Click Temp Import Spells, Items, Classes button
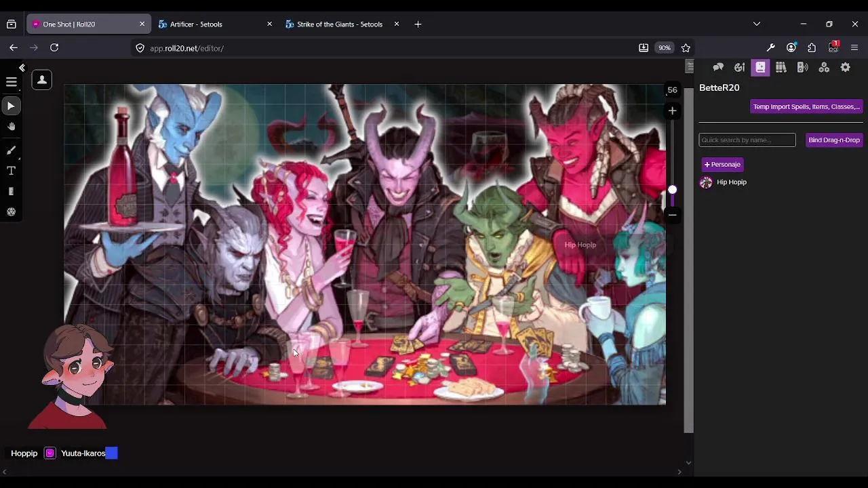868x488 pixels. (806, 106)
